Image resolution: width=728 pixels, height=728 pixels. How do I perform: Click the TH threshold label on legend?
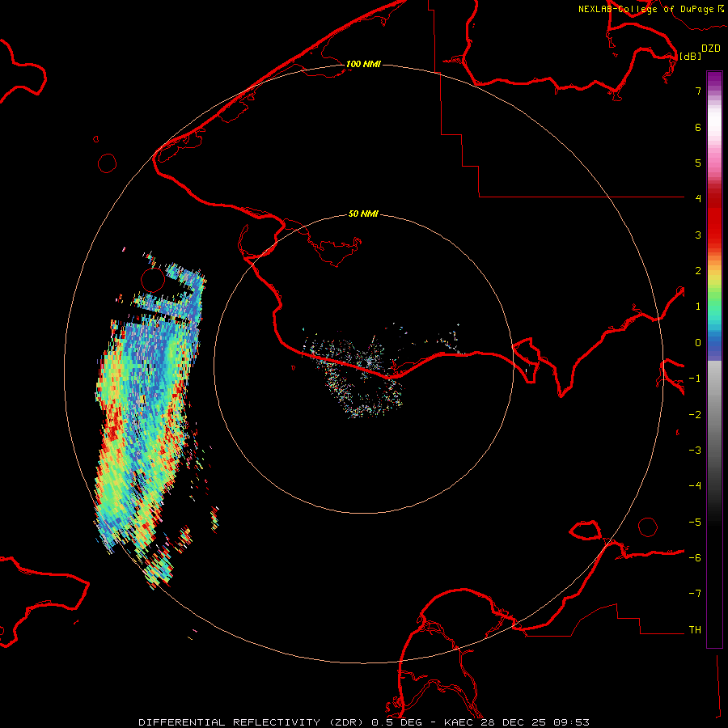point(695,630)
